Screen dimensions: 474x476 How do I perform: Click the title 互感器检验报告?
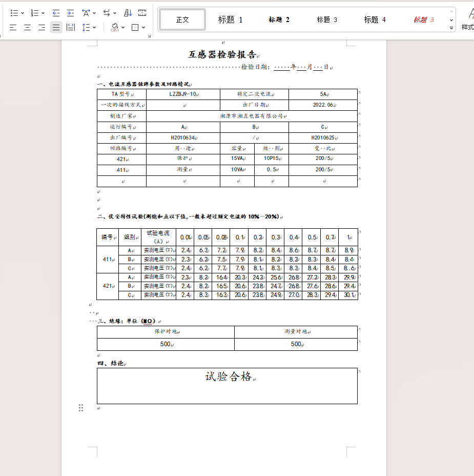tap(222, 55)
